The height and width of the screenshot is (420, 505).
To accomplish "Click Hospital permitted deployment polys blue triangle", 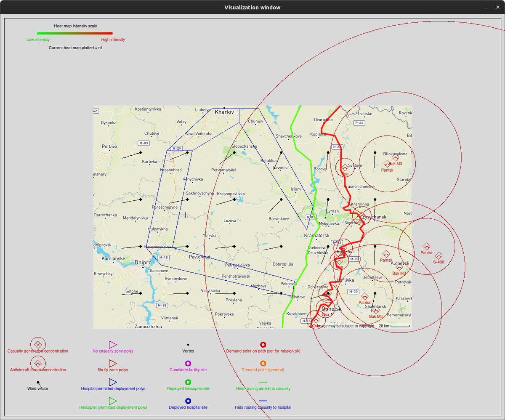I will (x=113, y=382).
